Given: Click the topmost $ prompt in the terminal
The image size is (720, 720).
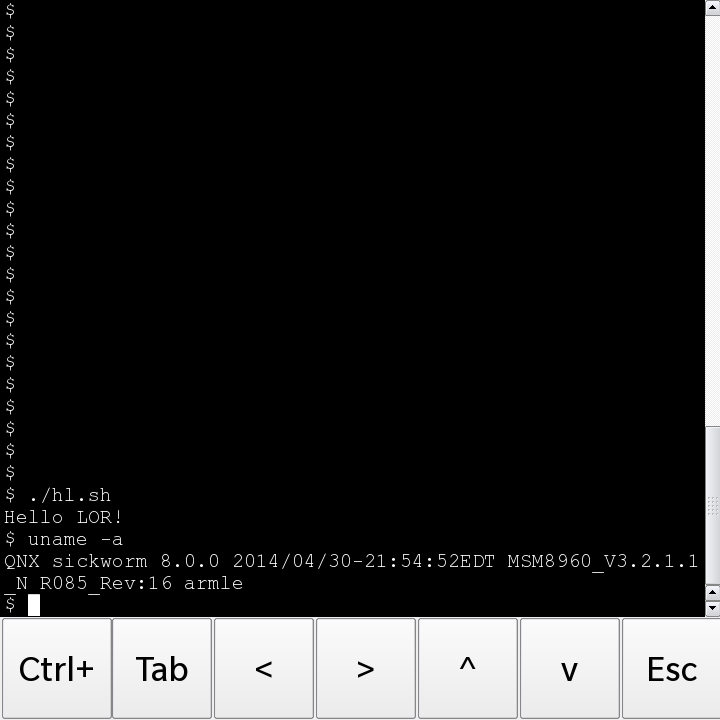Looking at the screenshot, I should click(10, 10).
